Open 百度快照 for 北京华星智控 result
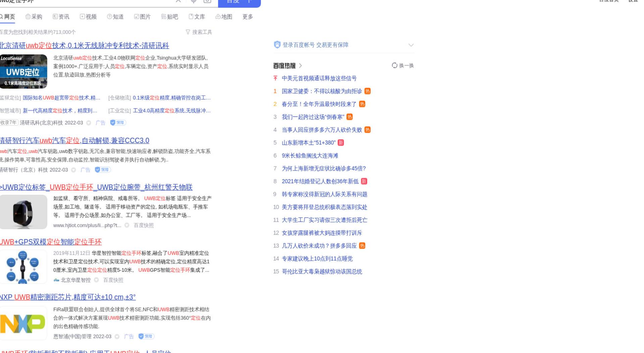This screenshot has height=353, width=644. click(113, 280)
